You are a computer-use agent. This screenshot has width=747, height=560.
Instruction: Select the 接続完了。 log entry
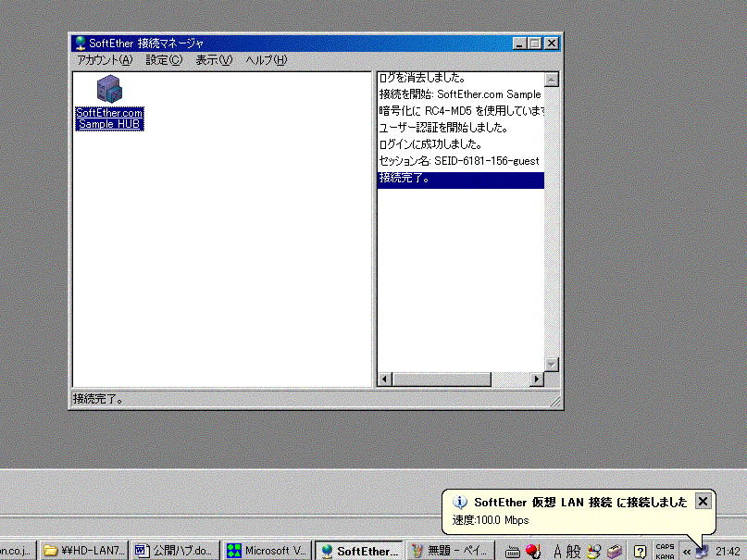[x=460, y=178]
